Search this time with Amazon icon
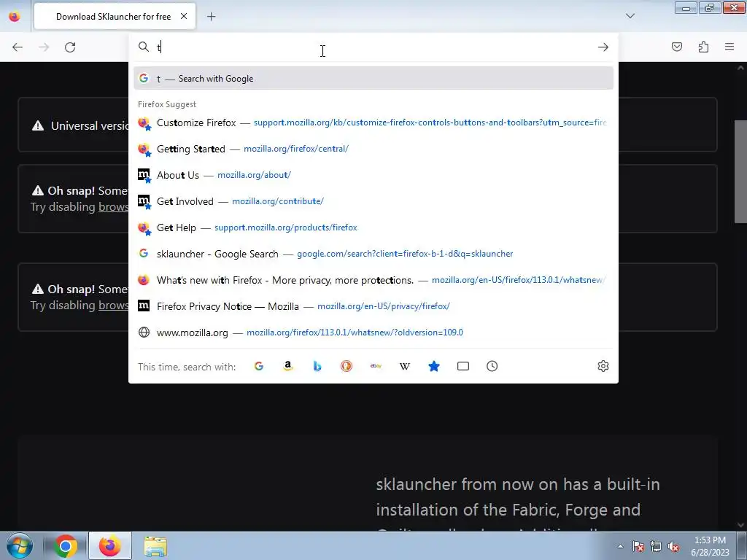This screenshot has width=747, height=560. pos(287,366)
